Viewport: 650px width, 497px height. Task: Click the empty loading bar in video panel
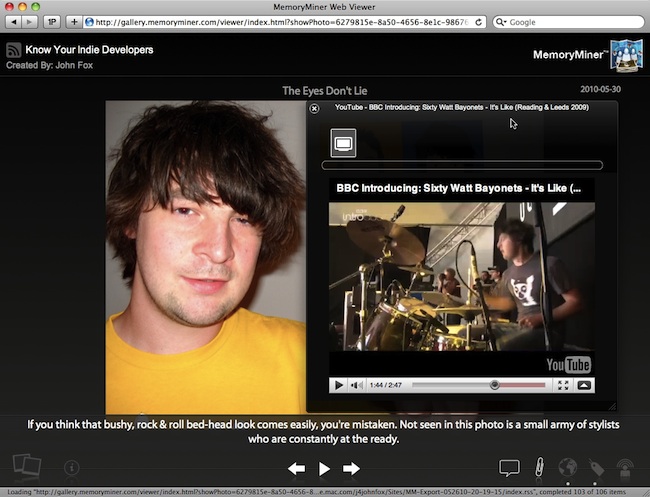coord(462,165)
